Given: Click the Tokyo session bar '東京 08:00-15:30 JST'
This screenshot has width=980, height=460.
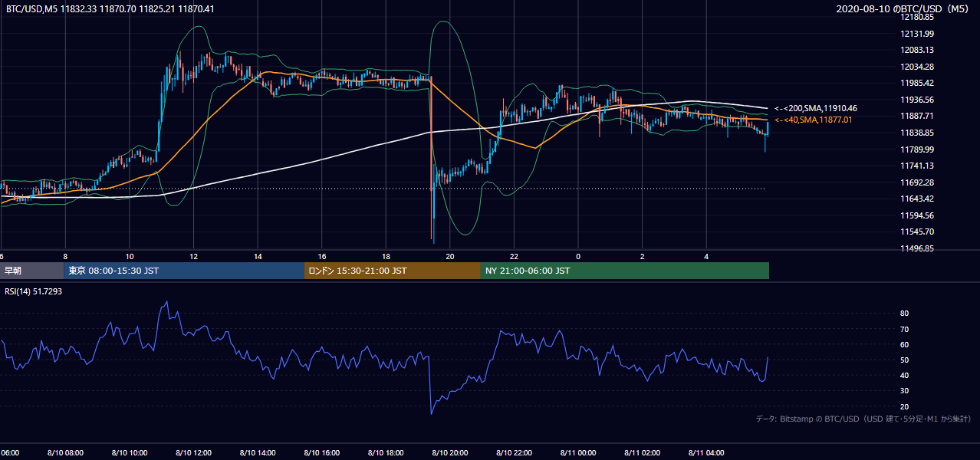Looking at the screenshot, I should [x=184, y=271].
